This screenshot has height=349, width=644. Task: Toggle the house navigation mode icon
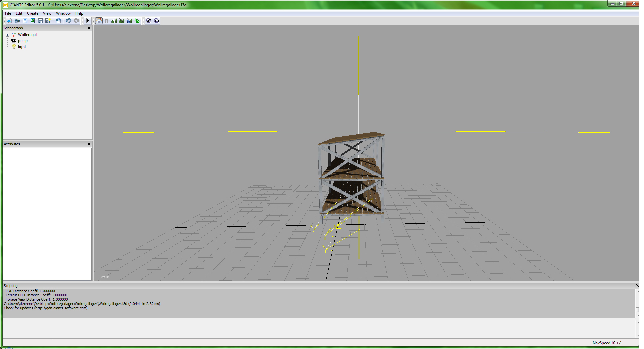(99, 21)
